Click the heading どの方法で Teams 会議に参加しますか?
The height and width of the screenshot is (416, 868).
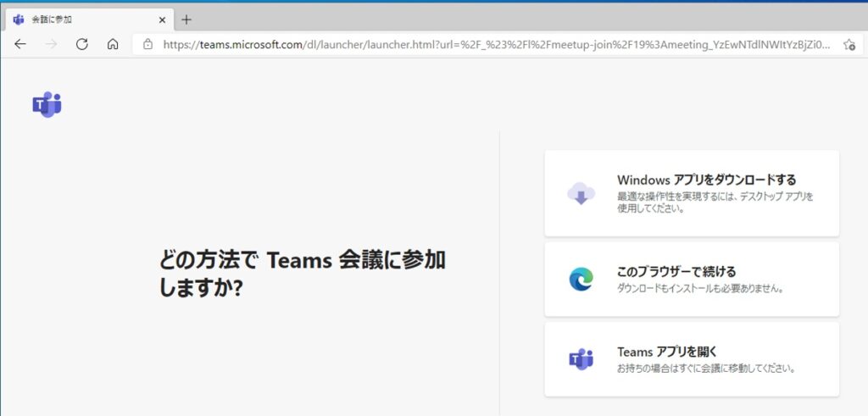click(303, 274)
